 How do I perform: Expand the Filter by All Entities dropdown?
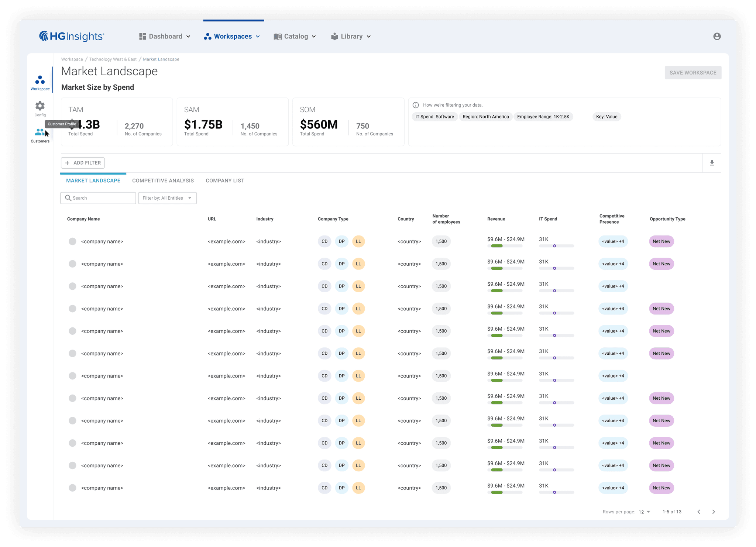coord(167,198)
